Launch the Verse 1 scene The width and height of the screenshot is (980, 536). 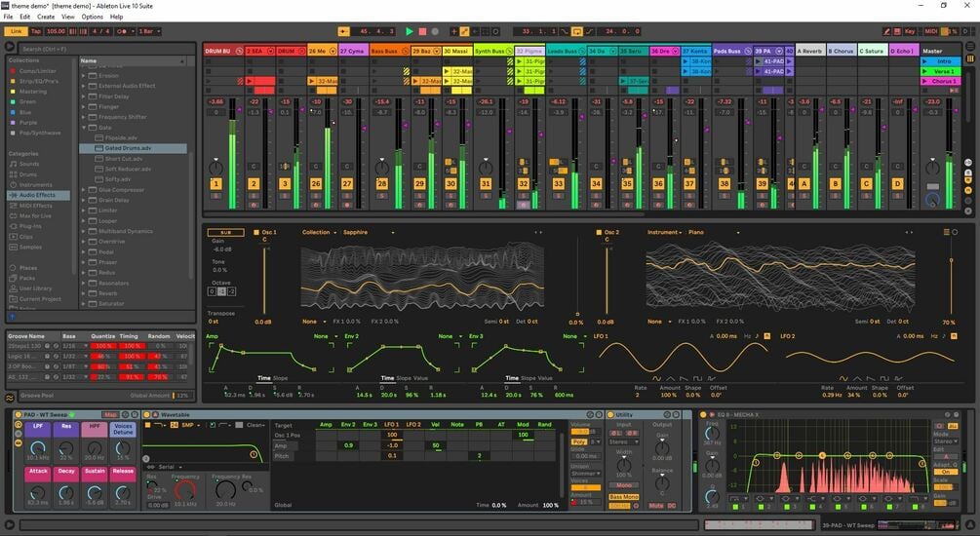click(940, 71)
